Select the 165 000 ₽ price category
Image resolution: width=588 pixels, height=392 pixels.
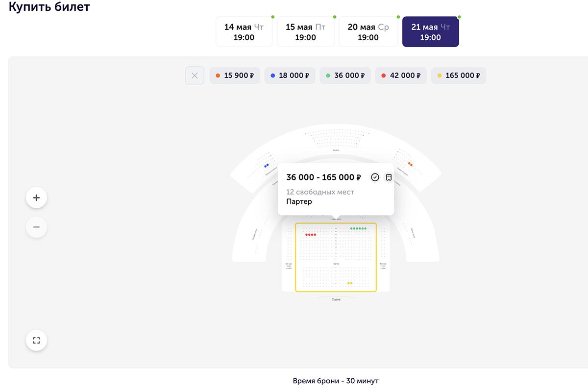point(459,75)
